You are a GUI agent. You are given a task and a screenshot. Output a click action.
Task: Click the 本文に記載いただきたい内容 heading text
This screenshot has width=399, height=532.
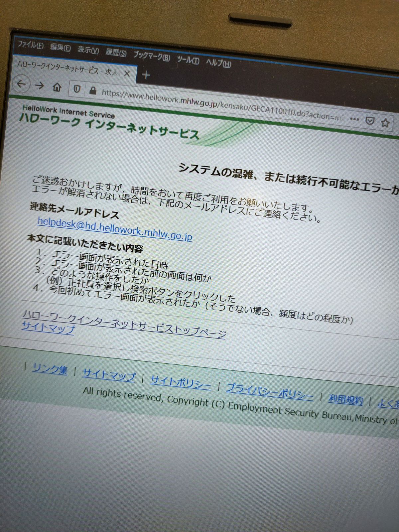(85, 243)
